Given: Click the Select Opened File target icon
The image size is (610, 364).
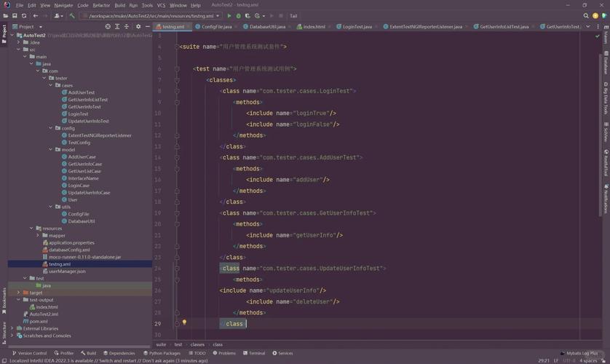Looking at the screenshot, I should (108, 26).
